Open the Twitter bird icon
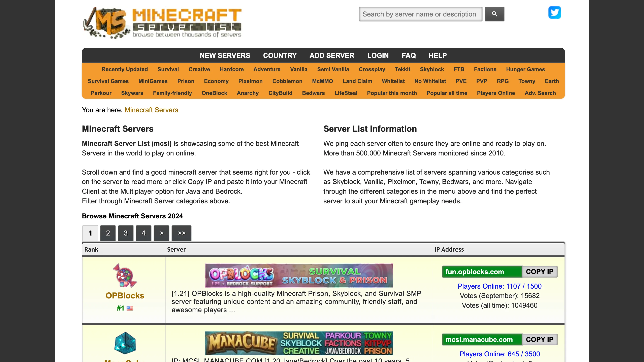644x362 pixels. click(554, 12)
